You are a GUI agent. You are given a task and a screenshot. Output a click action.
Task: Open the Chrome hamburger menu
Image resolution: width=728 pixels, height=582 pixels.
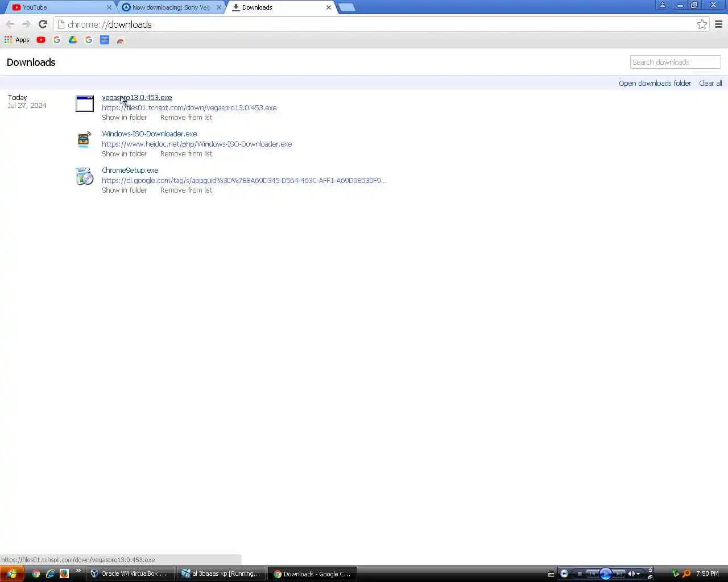coord(718,24)
